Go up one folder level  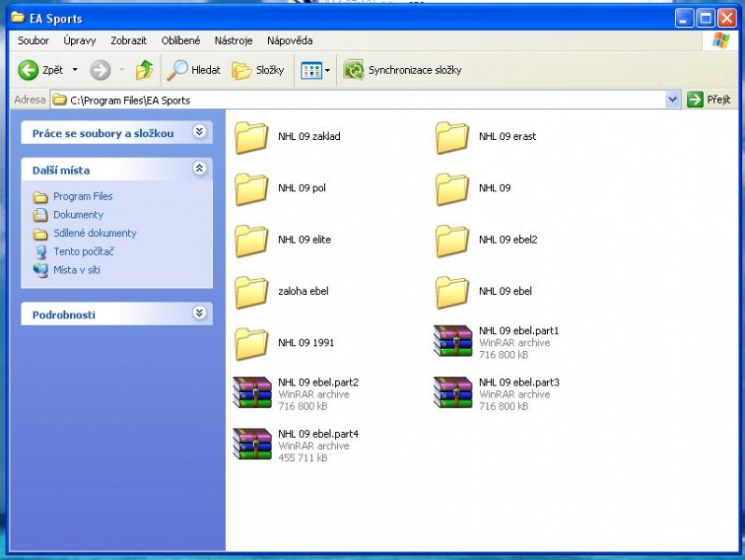click(145, 70)
